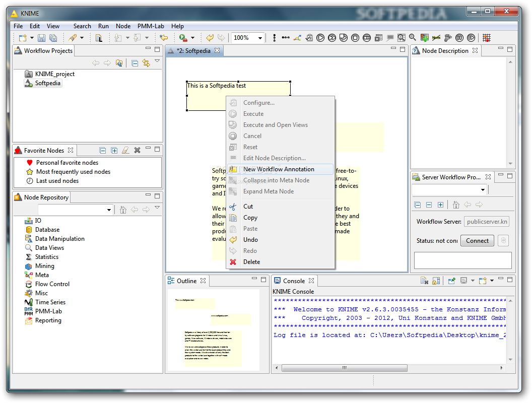Select the PMM-Lab repository entry

(48, 311)
